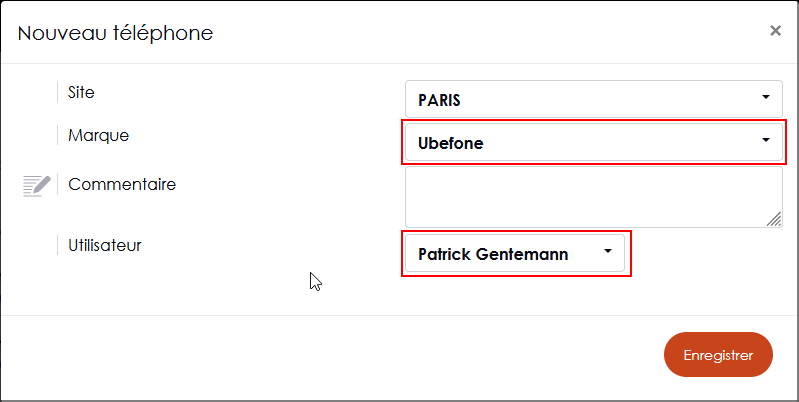
Task: Save with the Enregistrer button
Action: pos(718,355)
